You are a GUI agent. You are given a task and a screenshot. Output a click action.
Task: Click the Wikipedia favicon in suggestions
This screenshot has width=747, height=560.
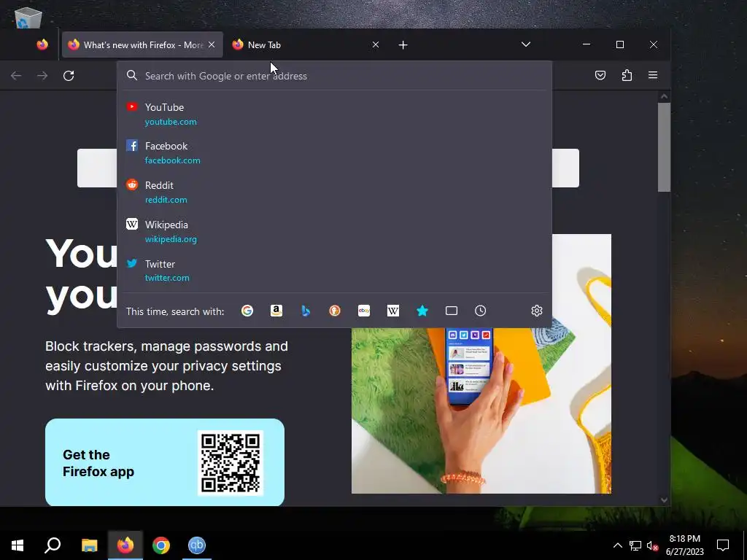132,224
